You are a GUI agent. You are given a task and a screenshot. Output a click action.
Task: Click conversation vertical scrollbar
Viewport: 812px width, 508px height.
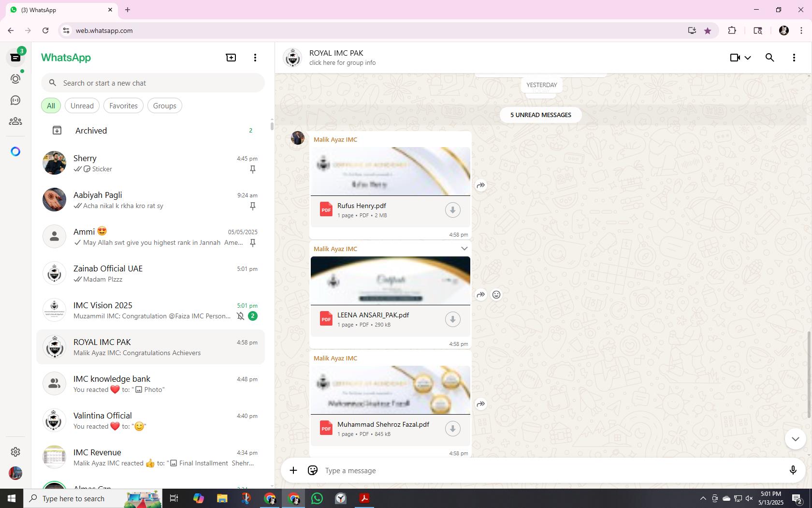(x=809, y=375)
